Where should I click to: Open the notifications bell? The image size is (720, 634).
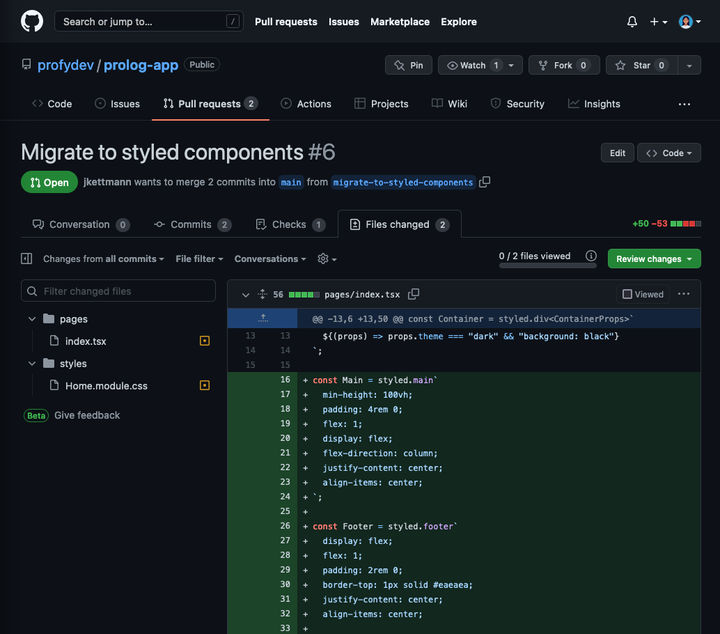632,21
